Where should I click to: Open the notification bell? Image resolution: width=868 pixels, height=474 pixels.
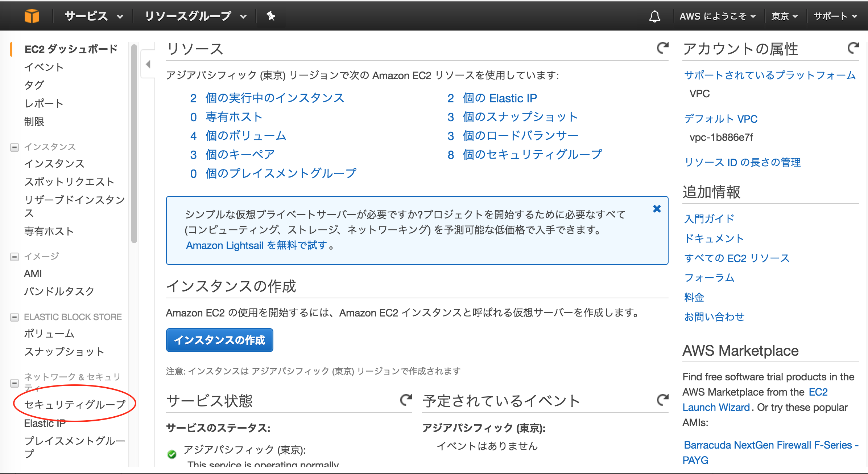(655, 16)
